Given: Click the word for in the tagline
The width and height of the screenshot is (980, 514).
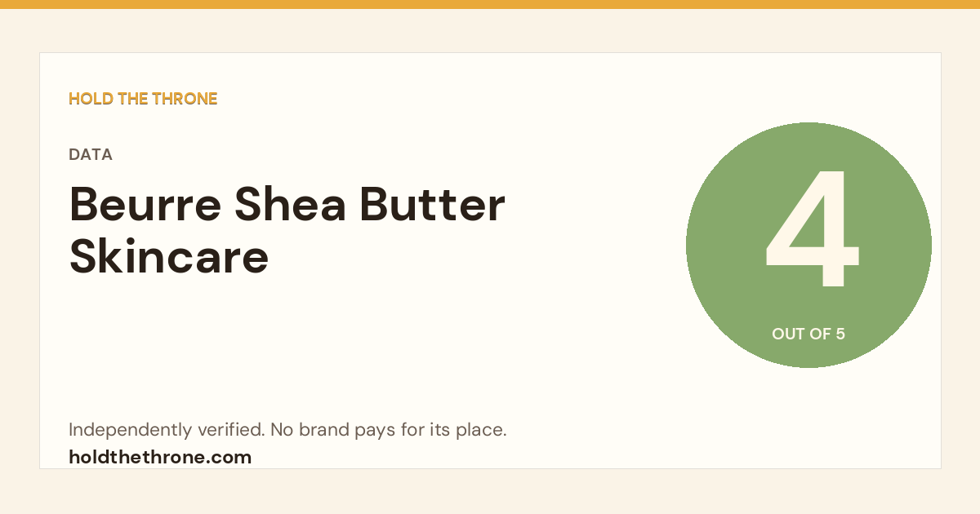Looking at the screenshot, I should 411,430.
